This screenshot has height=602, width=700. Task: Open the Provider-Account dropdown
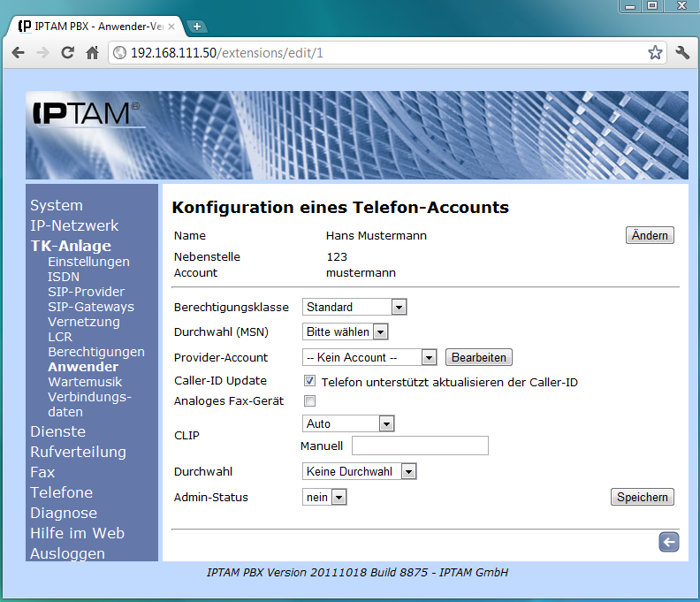point(369,358)
